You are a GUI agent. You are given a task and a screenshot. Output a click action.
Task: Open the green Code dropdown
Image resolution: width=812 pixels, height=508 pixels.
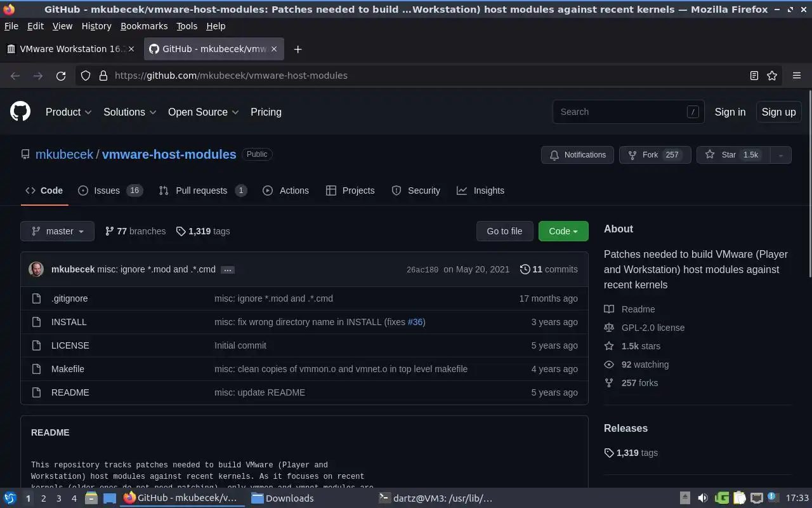tap(563, 231)
